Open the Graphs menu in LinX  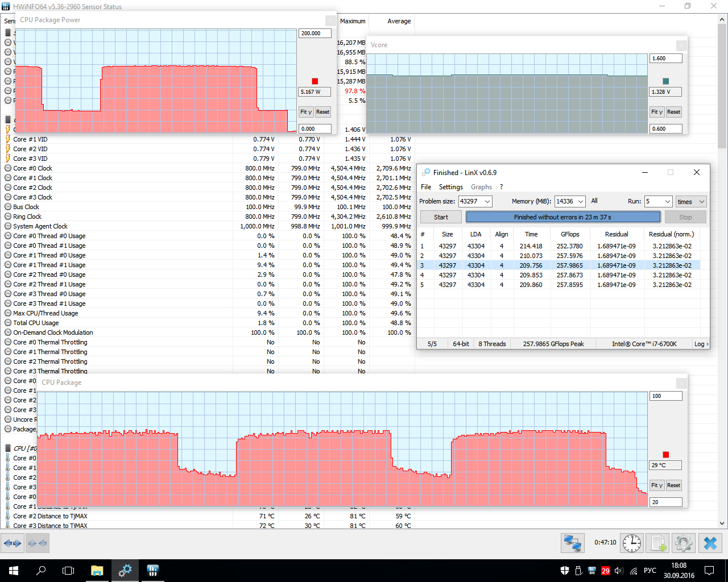tap(482, 187)
